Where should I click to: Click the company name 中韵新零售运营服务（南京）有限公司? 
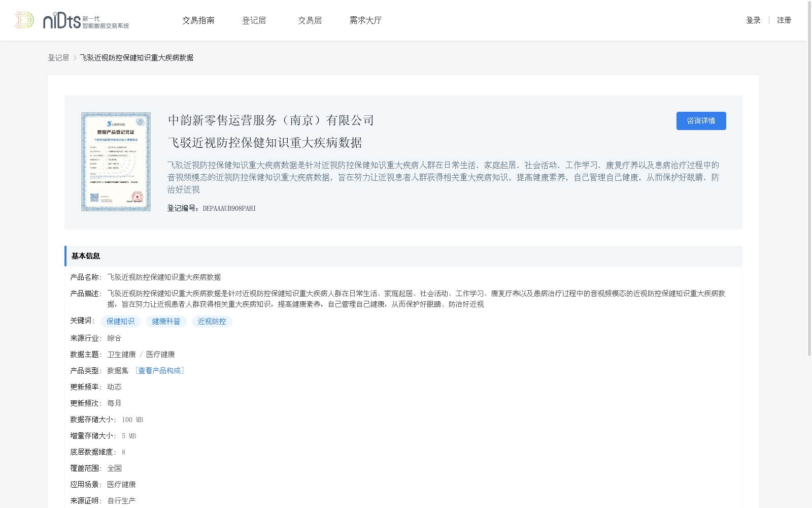pos(271,120)
